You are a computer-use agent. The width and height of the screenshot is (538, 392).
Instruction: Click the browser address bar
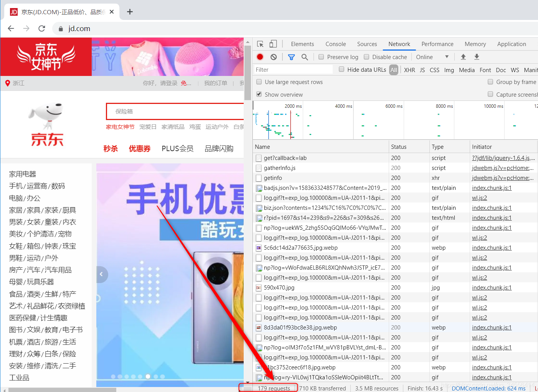tap(295, 28)
